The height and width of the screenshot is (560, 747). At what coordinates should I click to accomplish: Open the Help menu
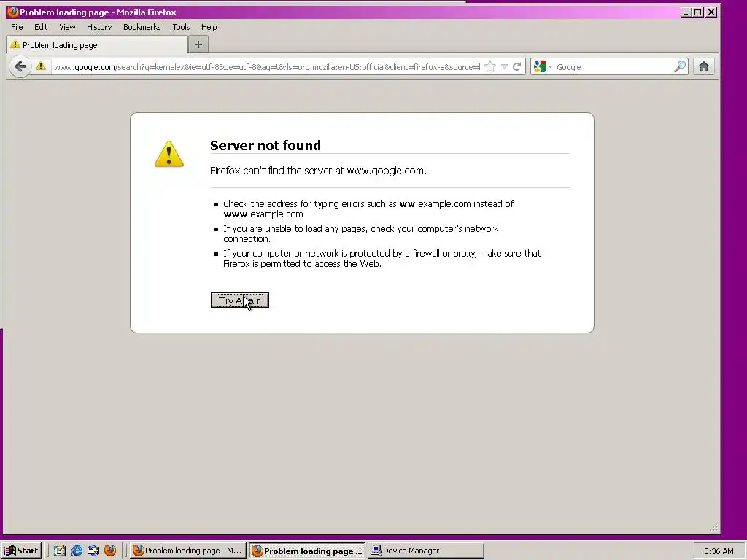(209, 27)
